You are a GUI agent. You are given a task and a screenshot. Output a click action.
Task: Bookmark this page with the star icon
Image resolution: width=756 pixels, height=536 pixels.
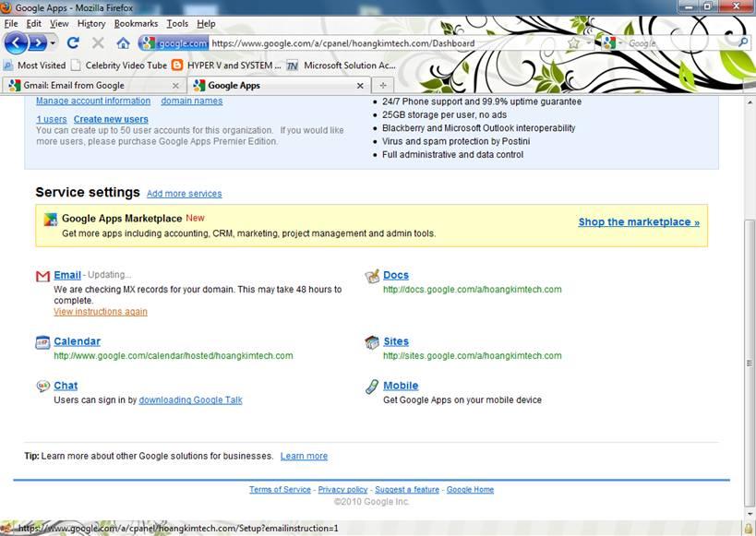tap(573, 43)
